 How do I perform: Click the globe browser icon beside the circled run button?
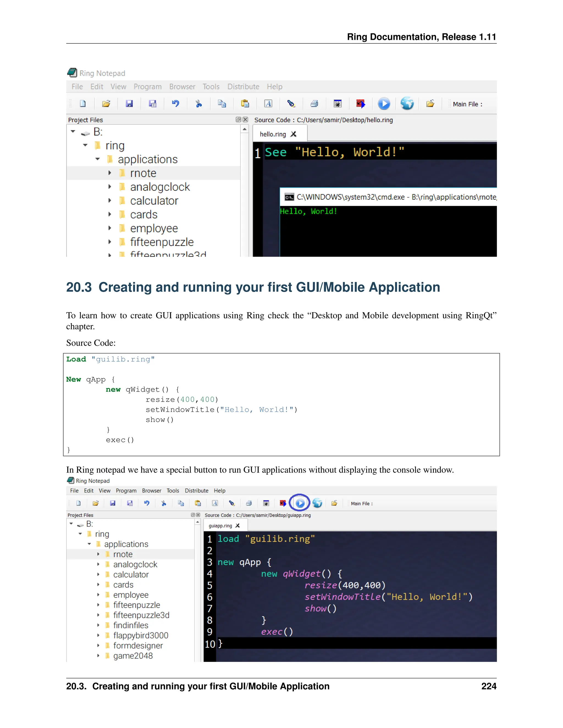tap(317, 503)
